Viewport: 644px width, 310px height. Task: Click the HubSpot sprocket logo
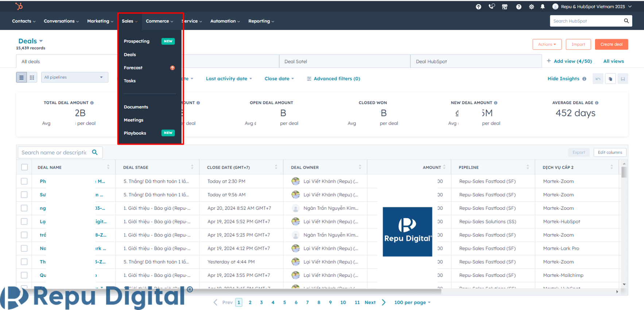(19, 6)
